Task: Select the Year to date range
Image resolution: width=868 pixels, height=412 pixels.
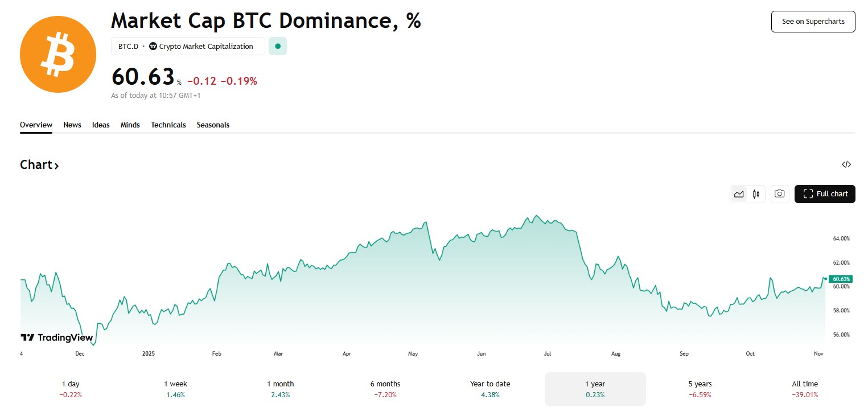Action: [x=490, y=389]
